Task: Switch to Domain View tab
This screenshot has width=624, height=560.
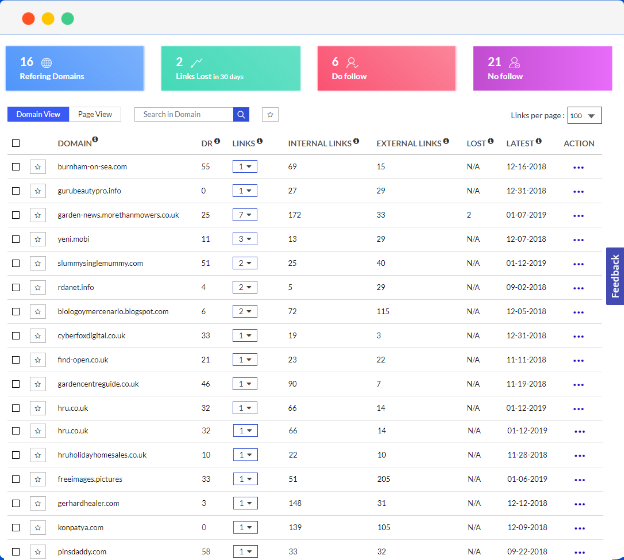Action: [38, 114]
